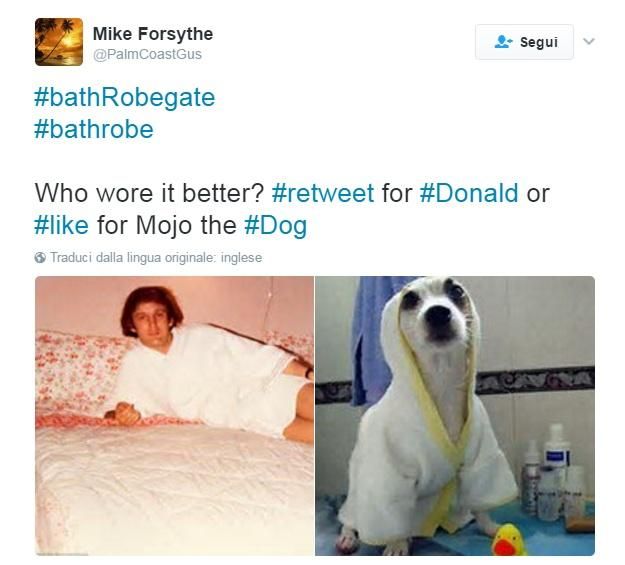Expand the tweet options chevron
Image resolution: width=625 pixels, height=565 pixels.
(x=589, y=41)
